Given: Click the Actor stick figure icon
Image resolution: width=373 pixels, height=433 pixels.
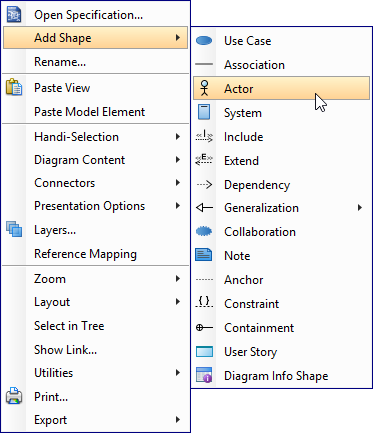Looking at the screenshot, I should tap(204, 88).
